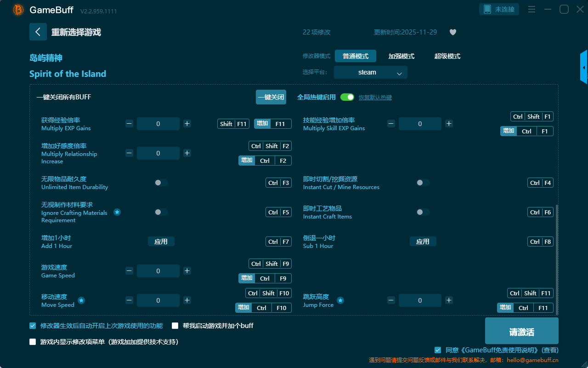The height and width of the screenshot is (368, 588).
Task: Expand the blue side panel arrow
Action: click(x=584, y=68)
